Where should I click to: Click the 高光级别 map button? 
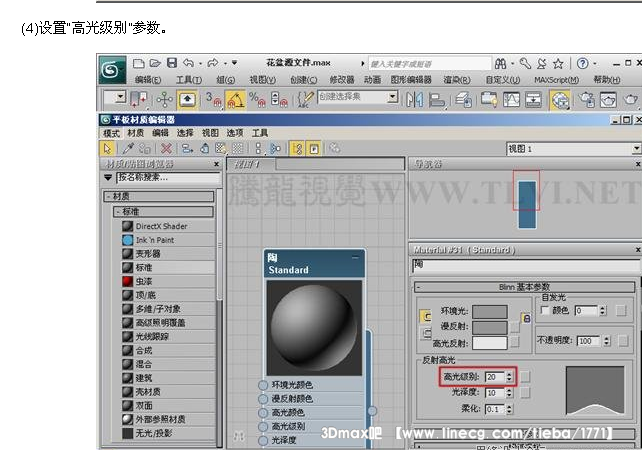pos(525,376)
